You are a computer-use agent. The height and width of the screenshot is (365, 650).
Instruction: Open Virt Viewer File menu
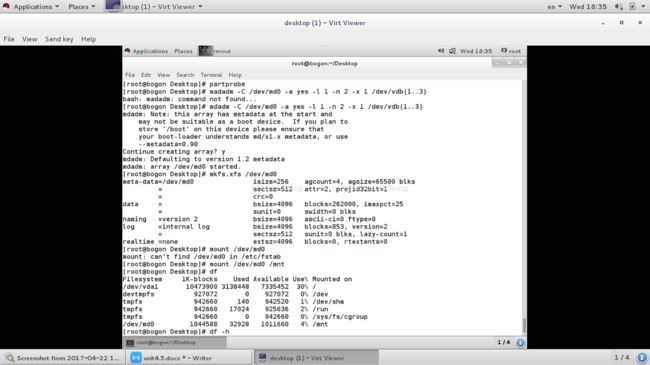click(9, 39)
